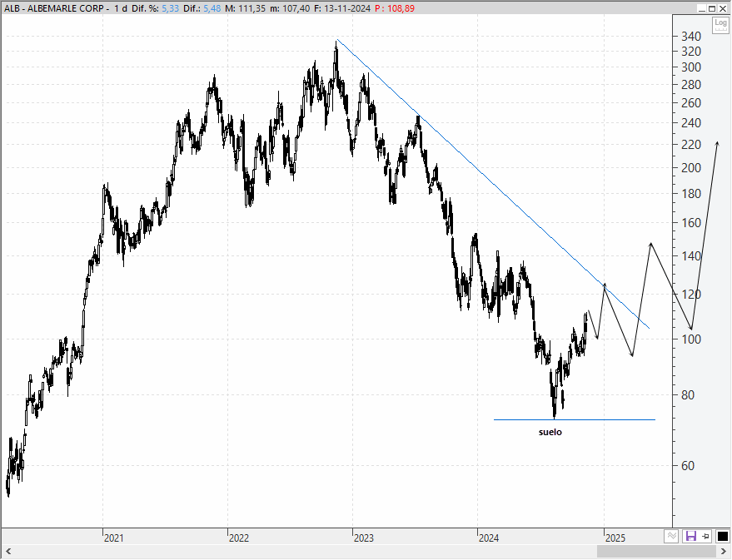Click the 2021 time axis label
Image resolution: width=732 pixels, height=560 pixels.
(114, 538)
